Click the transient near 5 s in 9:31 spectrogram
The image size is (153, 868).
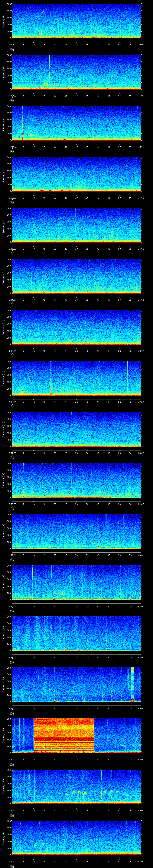point(23,123)
